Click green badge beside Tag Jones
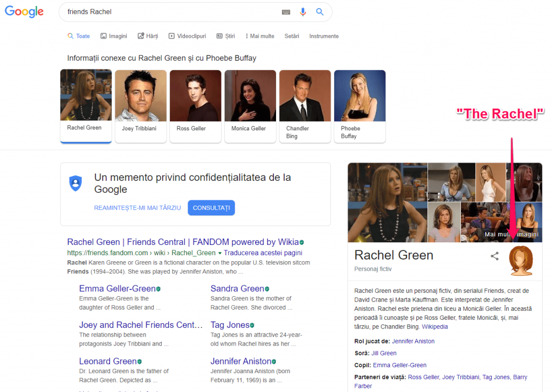Image resolution: width=552 pixels, height=392 pixels. pyautogui.click(x=252, y=325)
